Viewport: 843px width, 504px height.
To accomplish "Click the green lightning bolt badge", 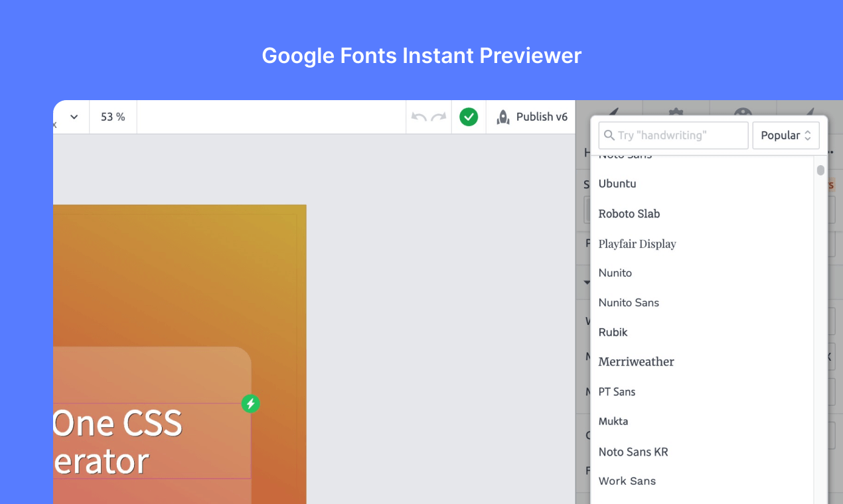I will coord(250,403).
